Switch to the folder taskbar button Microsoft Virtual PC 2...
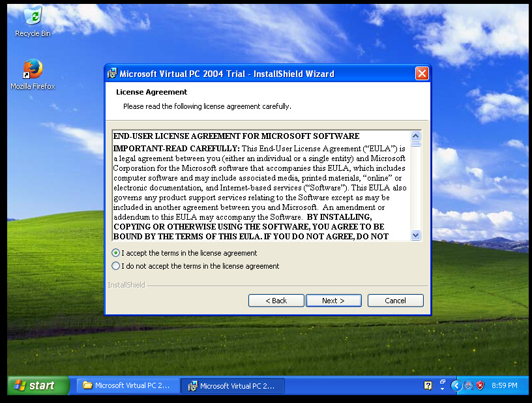 (128, 385)
